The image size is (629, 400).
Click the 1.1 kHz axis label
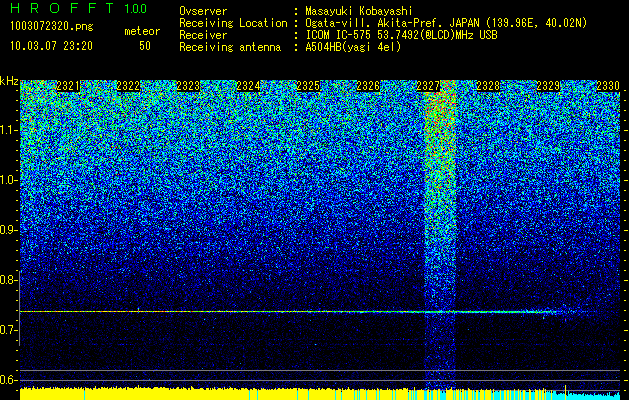[x=8, y=130]
